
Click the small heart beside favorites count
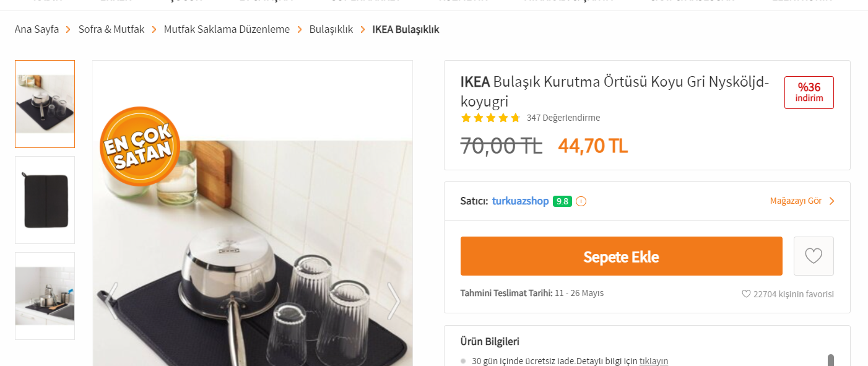coord(746,294)
